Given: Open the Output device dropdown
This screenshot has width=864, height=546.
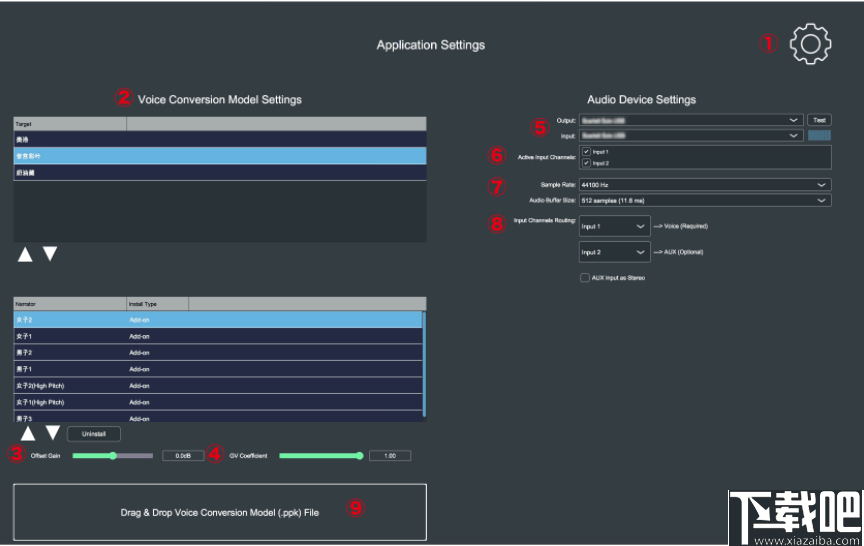Looking at the screenshot, I should pyautogui.click(x=690, y=119).
